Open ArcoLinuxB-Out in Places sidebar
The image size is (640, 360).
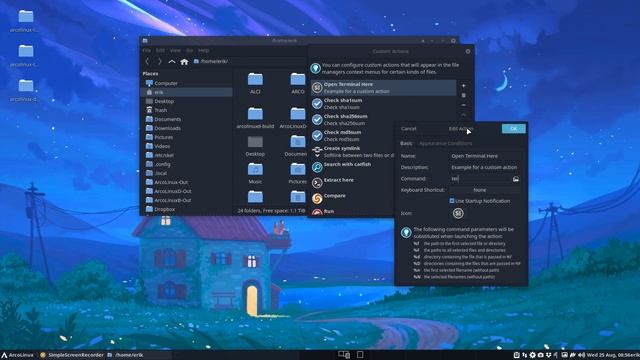pyautogui.click(x=187, y=200)
